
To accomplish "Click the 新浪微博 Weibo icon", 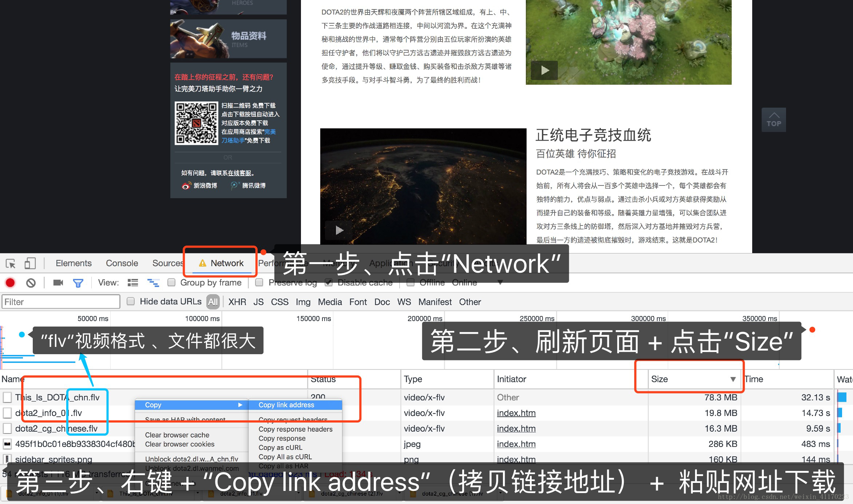I will coord(186,185).
